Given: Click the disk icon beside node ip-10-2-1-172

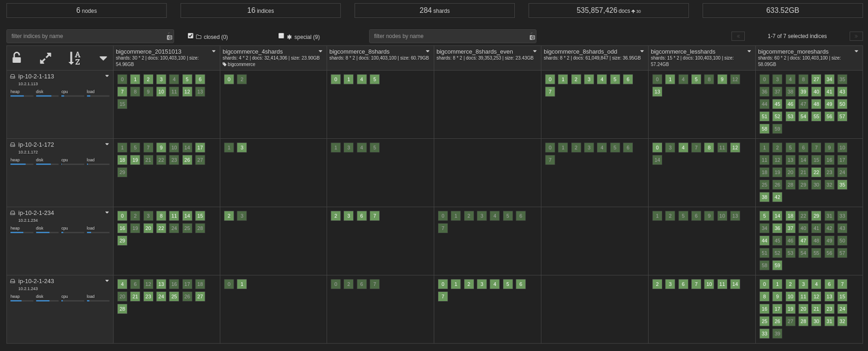Looking at the screenshot, I should point(12,145).
